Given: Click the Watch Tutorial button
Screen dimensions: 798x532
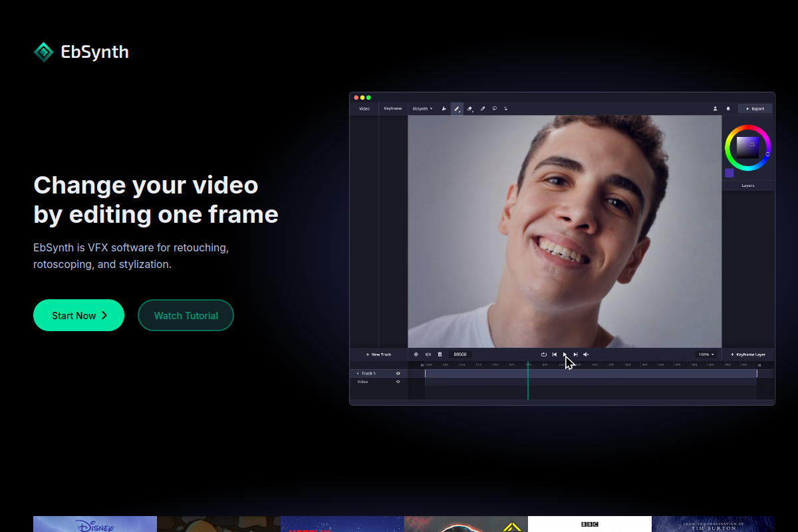Looking at the screenshot, I should pyautogui.click(x=186, y=315).
